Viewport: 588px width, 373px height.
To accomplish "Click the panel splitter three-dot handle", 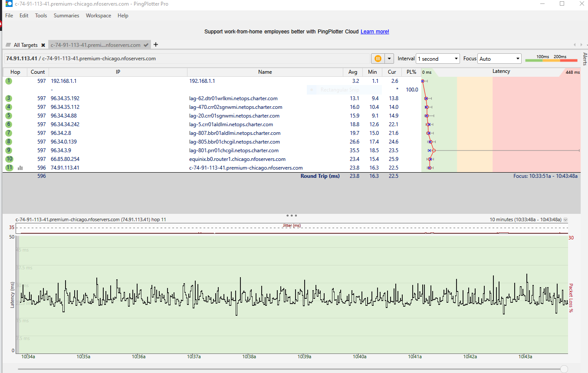I will [292, 215].
